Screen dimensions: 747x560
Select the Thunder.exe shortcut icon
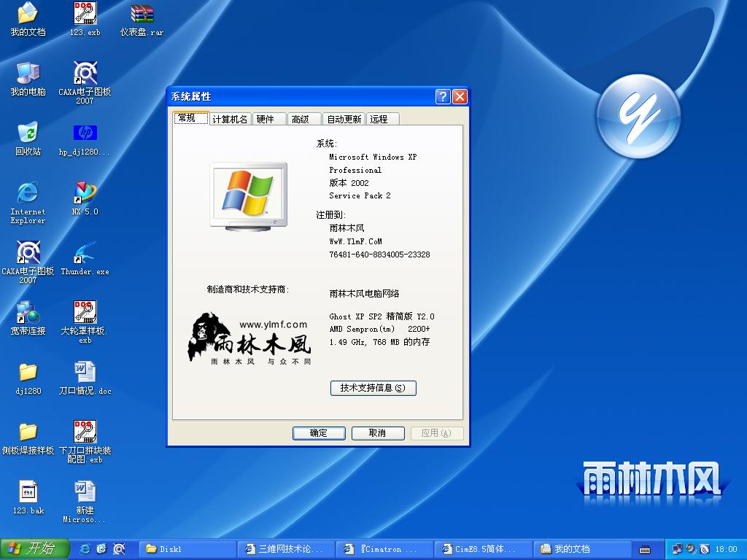[x=85, y=259]
